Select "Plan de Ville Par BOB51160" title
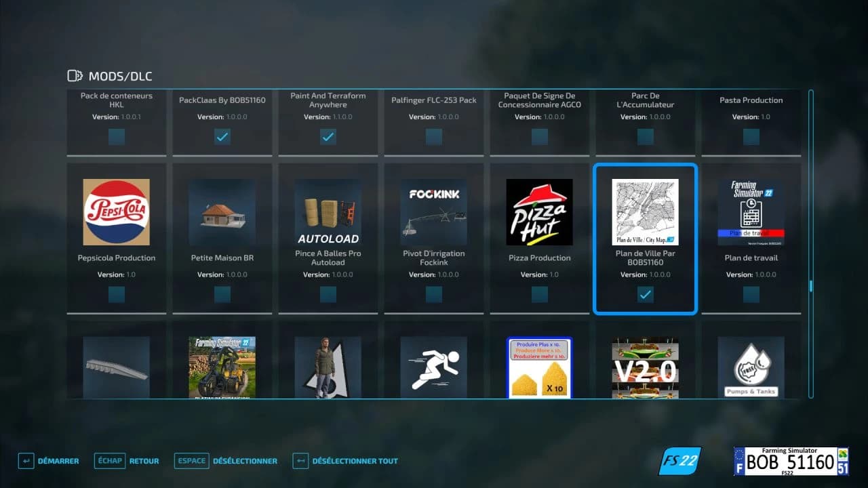This screenshot has width=868, height=488. point(646,258)
